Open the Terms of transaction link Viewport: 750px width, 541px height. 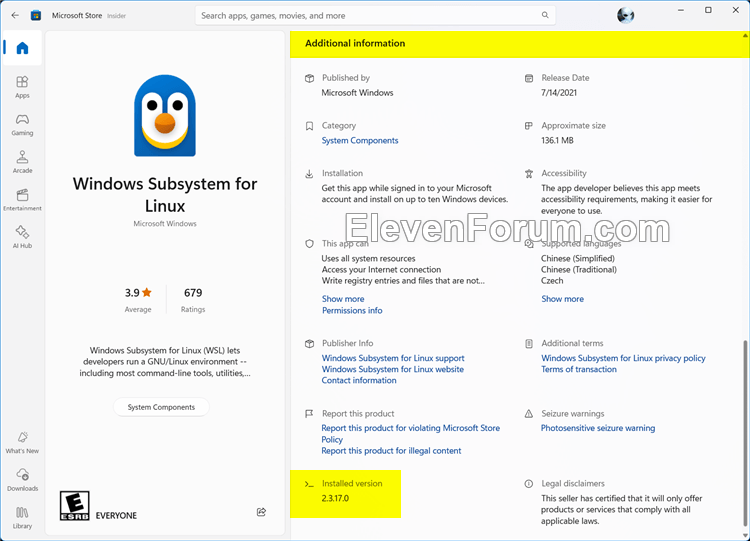579,369
